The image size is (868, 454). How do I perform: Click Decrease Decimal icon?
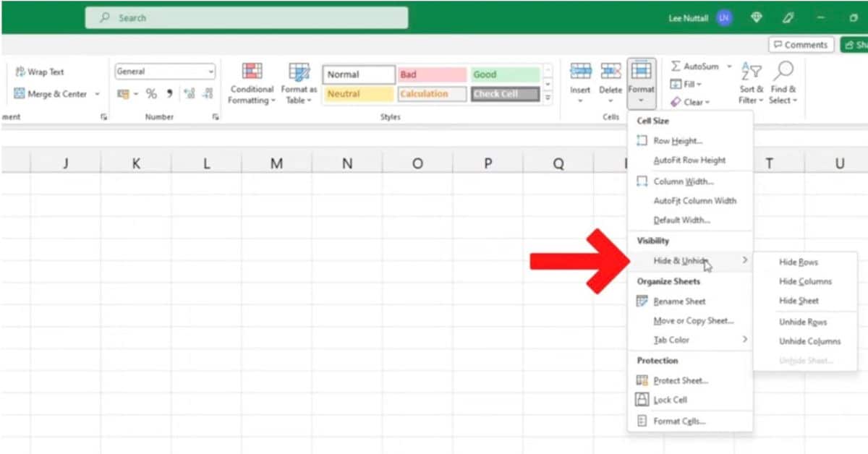208,94
